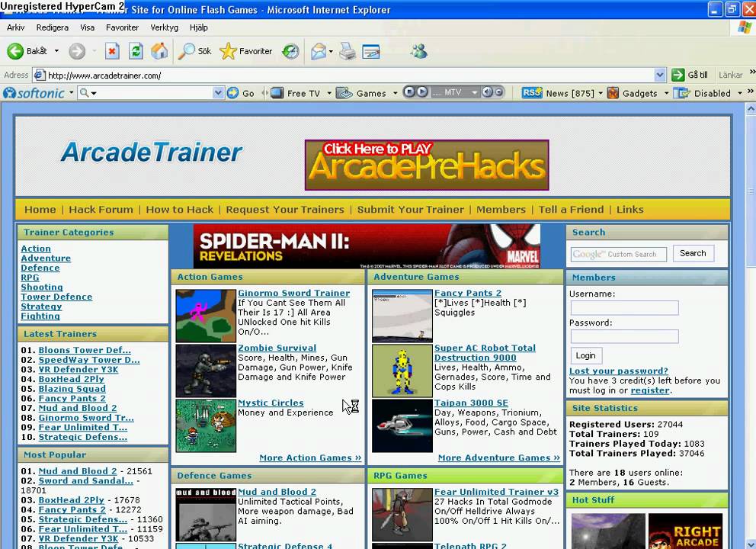Go to Hack Forum navigation link
The width and height of the screenshot is (756, 549).
[x=101, y=210]
